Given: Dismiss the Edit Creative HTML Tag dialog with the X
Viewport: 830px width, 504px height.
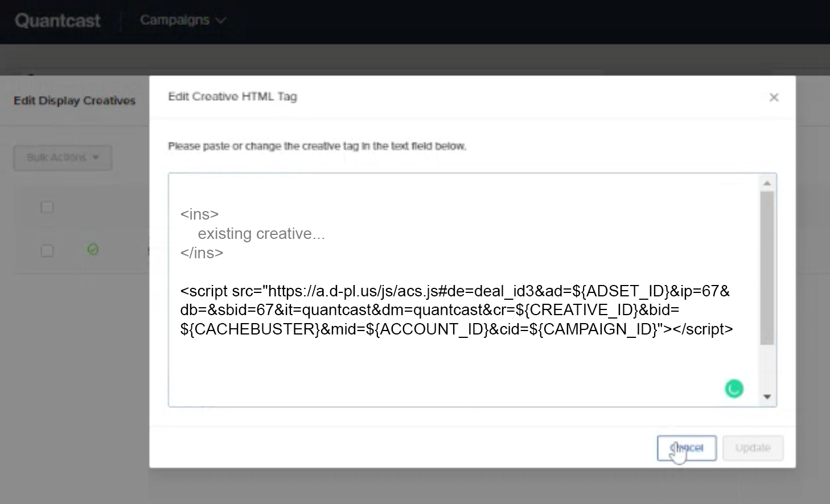Looking at the screenshot, I should (774, 97).
